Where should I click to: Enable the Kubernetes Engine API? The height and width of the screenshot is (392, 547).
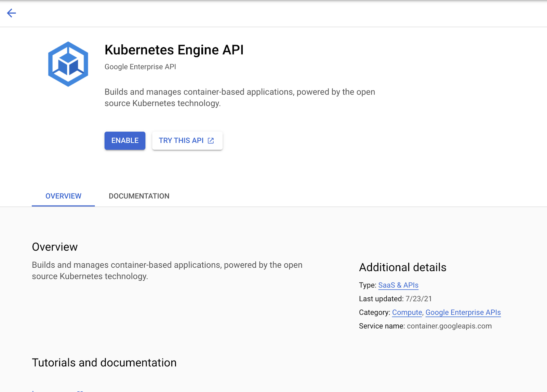tap(125, 141)
